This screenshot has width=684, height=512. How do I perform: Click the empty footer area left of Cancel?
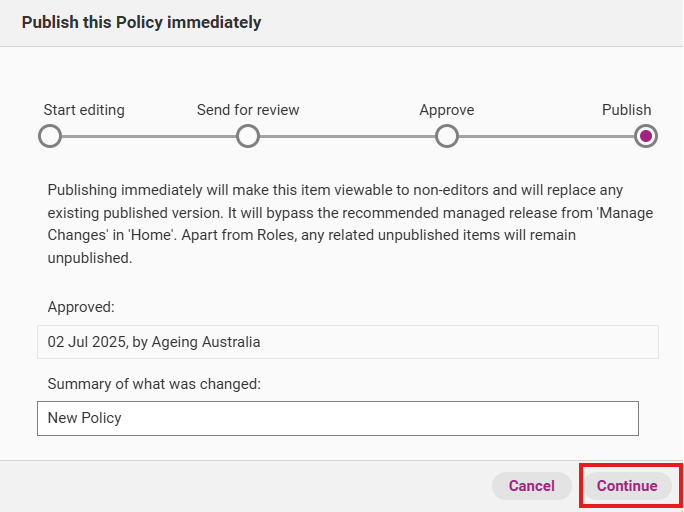pos(250,486)
